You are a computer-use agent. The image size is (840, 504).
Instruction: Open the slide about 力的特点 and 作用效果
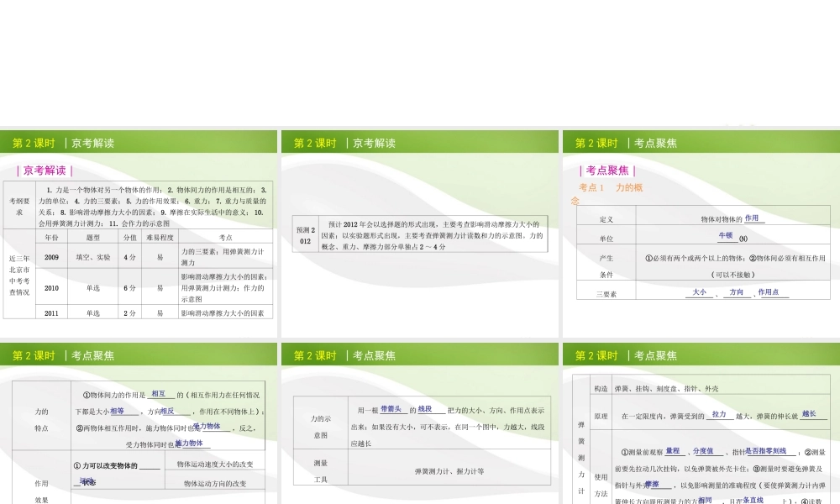(139, 423)
